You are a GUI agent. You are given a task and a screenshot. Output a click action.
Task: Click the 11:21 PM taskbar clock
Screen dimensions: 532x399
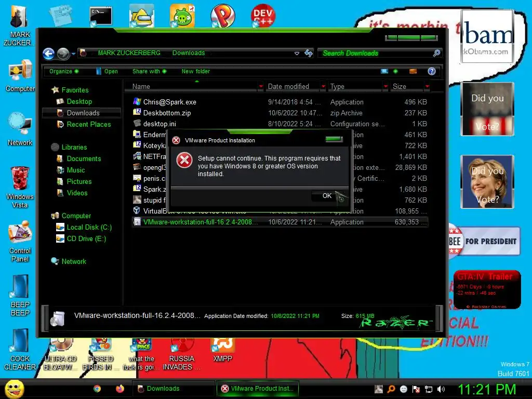pyautogui.click(x=487, y=389)
